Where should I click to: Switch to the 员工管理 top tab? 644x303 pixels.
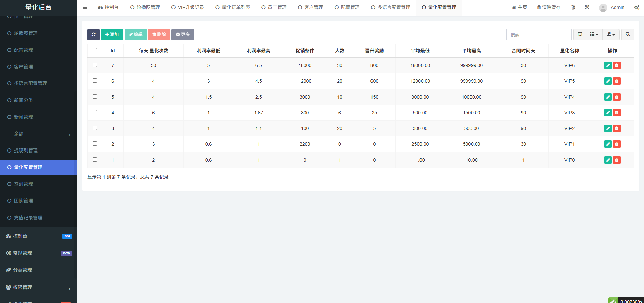pos(274,7)
